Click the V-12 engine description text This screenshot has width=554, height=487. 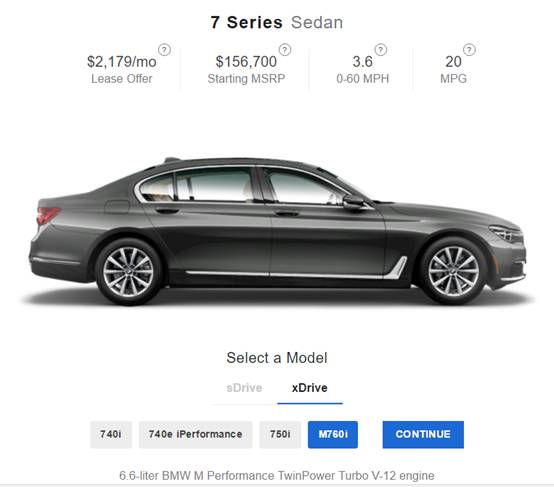pyautogui.click(x=277, y=476)
